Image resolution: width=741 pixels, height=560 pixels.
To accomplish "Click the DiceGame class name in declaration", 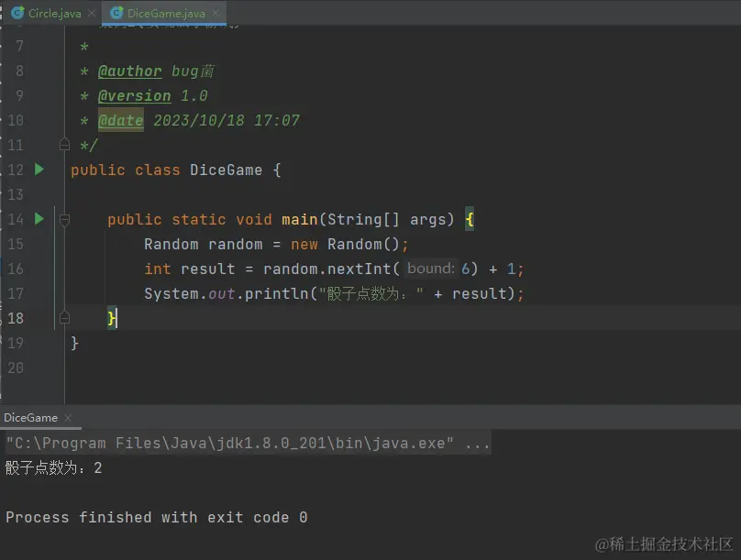I will pos(226,170).
